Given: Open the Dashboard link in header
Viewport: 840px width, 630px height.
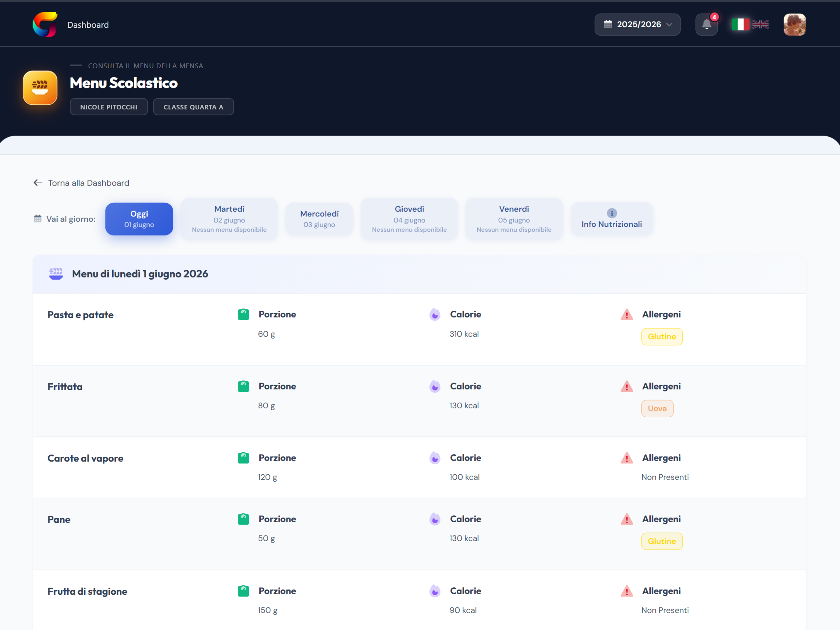Looking at the screenshot, I should click(88, 25).
